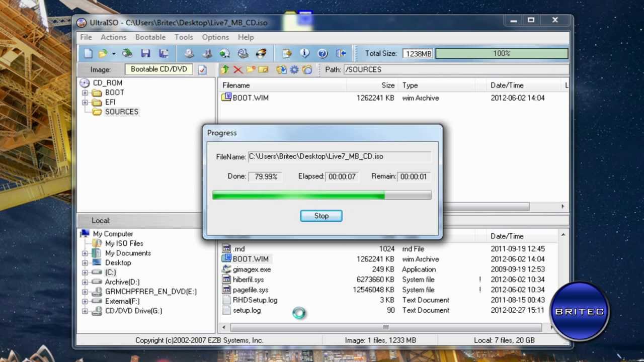Click the Compress ISO icon
644x362 pixels.
(x=207, y=53)
